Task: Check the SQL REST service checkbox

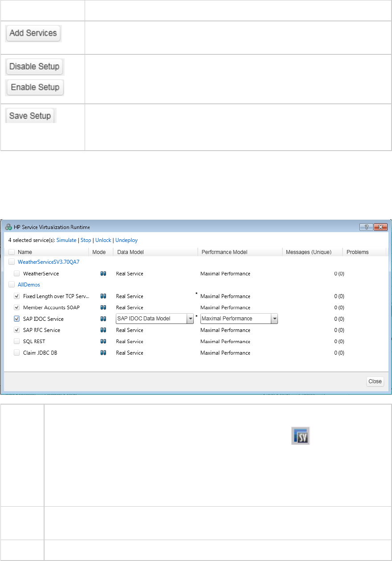Action: [17, 341]
